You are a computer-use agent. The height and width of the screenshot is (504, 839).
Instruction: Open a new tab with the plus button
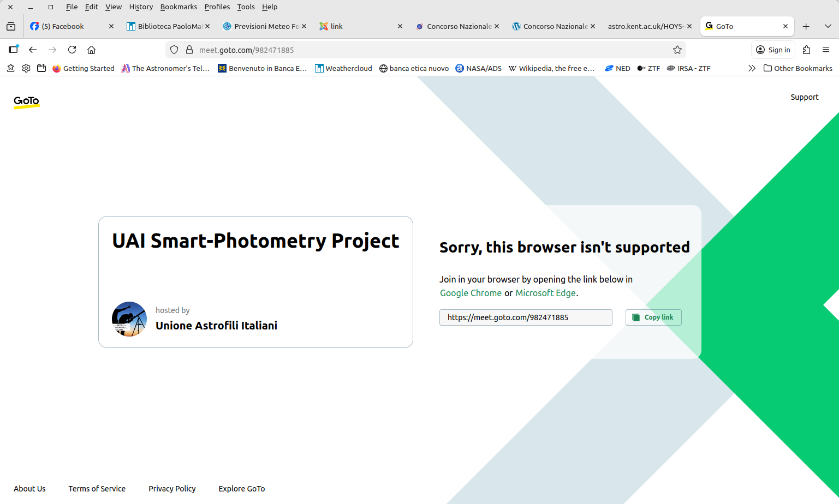(806, 26)
